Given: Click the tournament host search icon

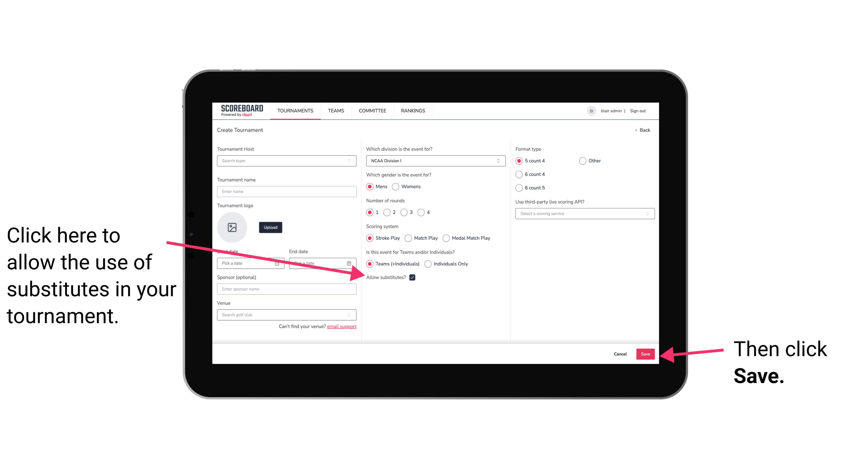Looking at the screenshot, I should coord(351,161).
